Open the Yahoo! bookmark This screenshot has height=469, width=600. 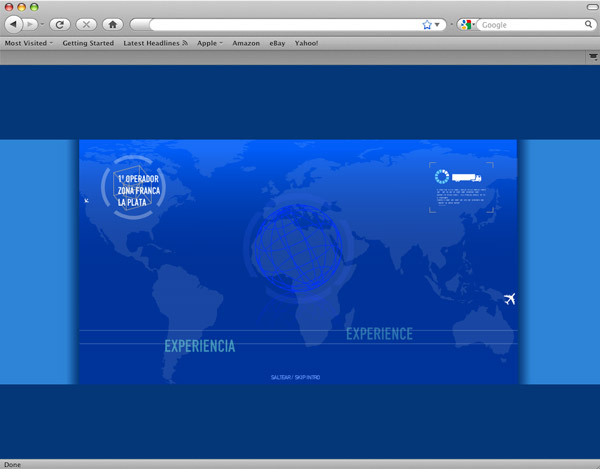(307, 43)
